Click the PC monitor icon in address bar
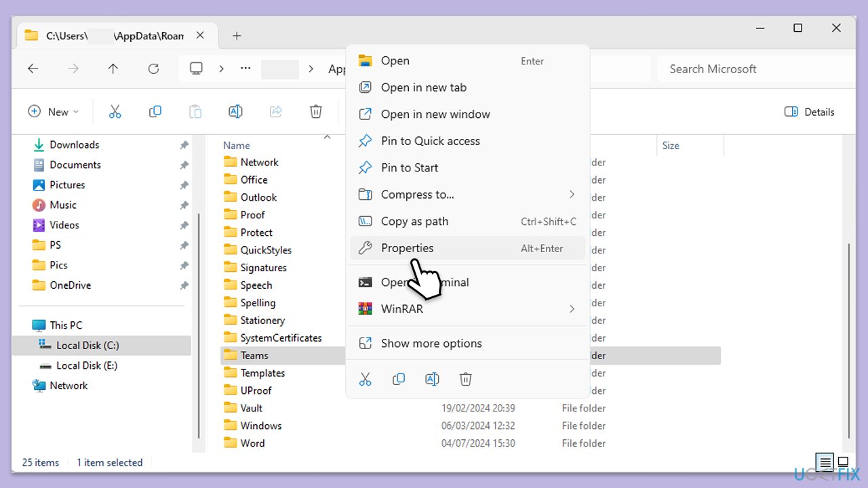The height and width of the screenshot is (488, 868). 196,68
